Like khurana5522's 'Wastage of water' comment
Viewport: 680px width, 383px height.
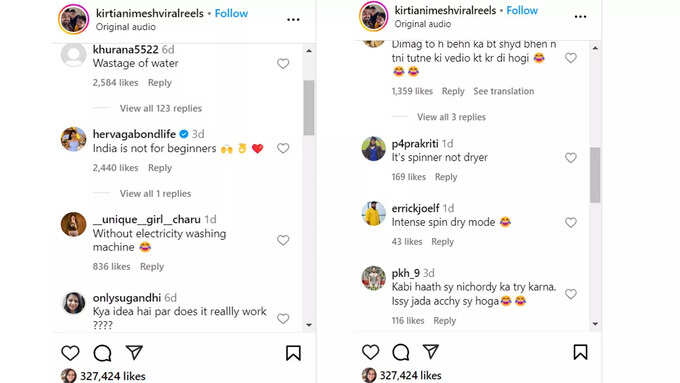[283, 64]
